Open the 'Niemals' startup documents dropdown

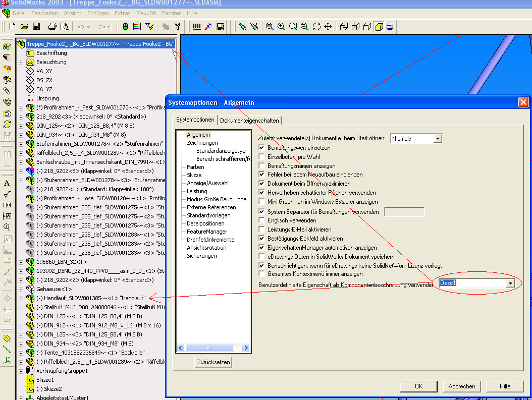click(x=438, y=138)
